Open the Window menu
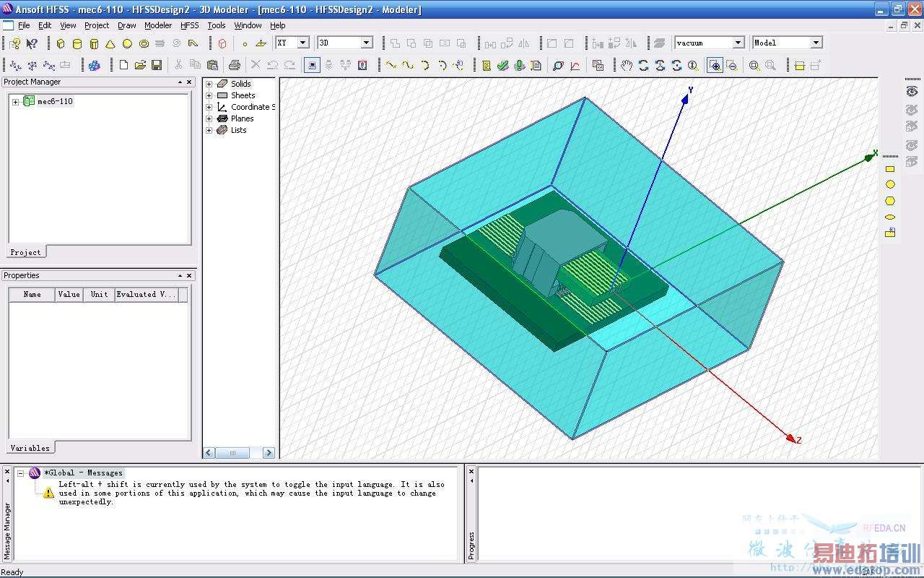The height and width of the screenshot is (578, 924). coord(248,25)
